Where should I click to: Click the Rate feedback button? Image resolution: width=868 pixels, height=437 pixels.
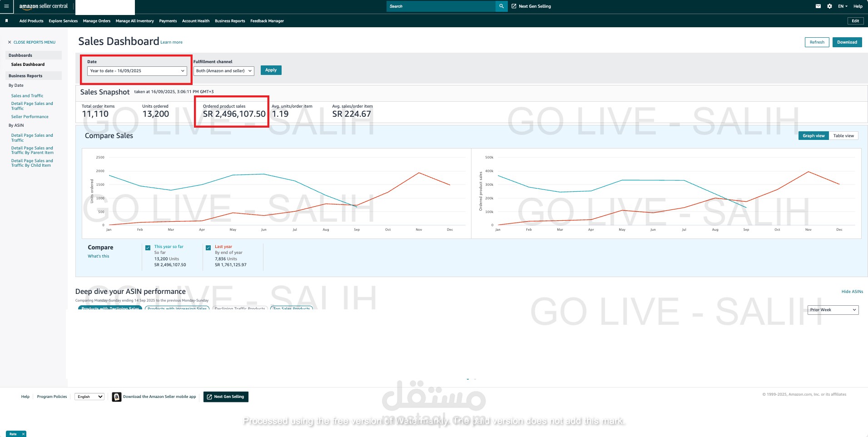[x=13, y=434]
